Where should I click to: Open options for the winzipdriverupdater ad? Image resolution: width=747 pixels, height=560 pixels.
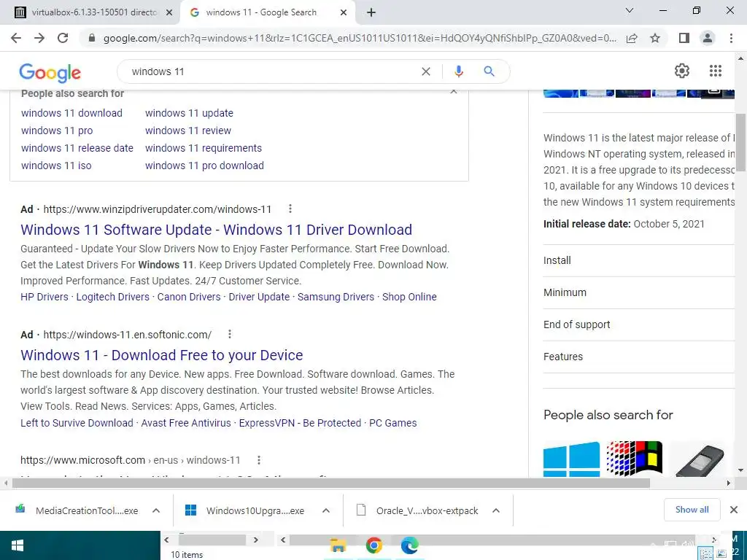[290, 209]
